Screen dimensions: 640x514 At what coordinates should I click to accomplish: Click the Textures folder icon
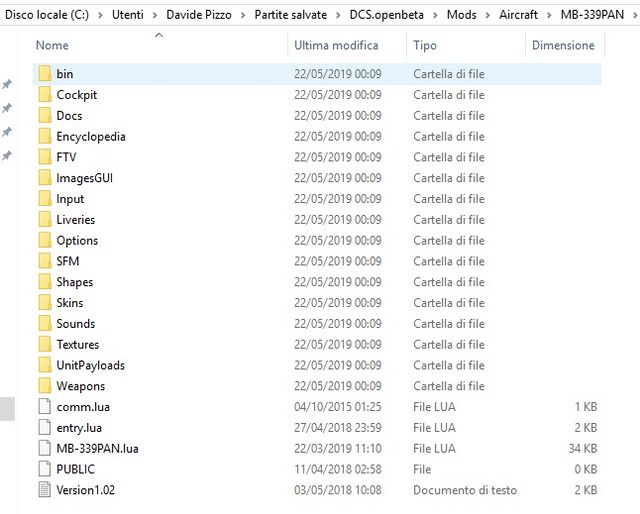(45, 345)
